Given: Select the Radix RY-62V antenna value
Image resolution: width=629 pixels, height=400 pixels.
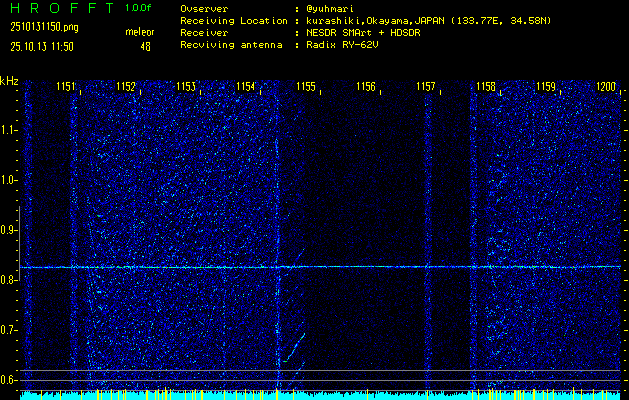Looking at the screenshot, I should point(342,45).
